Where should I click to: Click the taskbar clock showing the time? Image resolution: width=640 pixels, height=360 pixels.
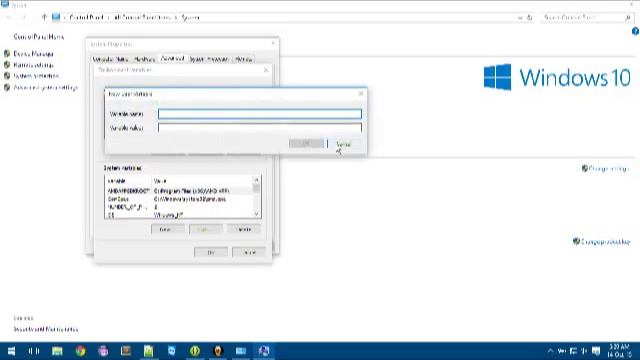click(619, 351)
